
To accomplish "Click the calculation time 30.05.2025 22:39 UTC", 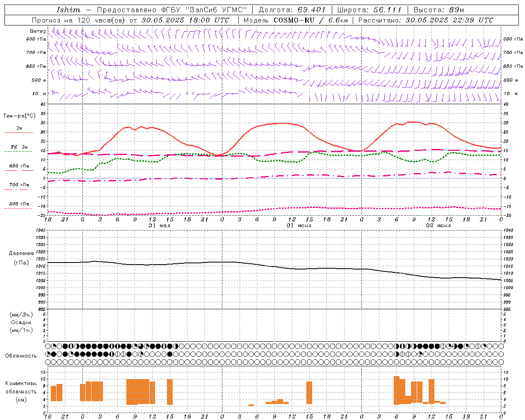I will coord(450,20).
